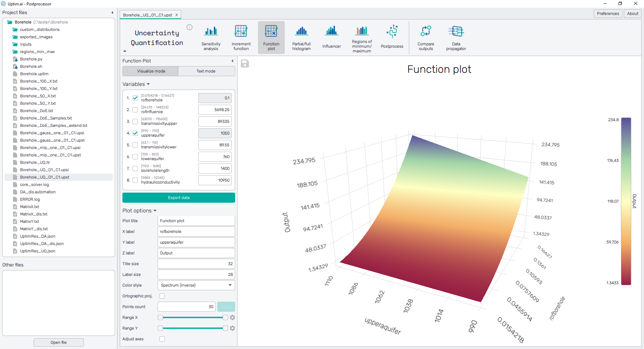This screenshot has height=349, width=644.
Task: Click the Open file button
Action: [x=59, y=342]
